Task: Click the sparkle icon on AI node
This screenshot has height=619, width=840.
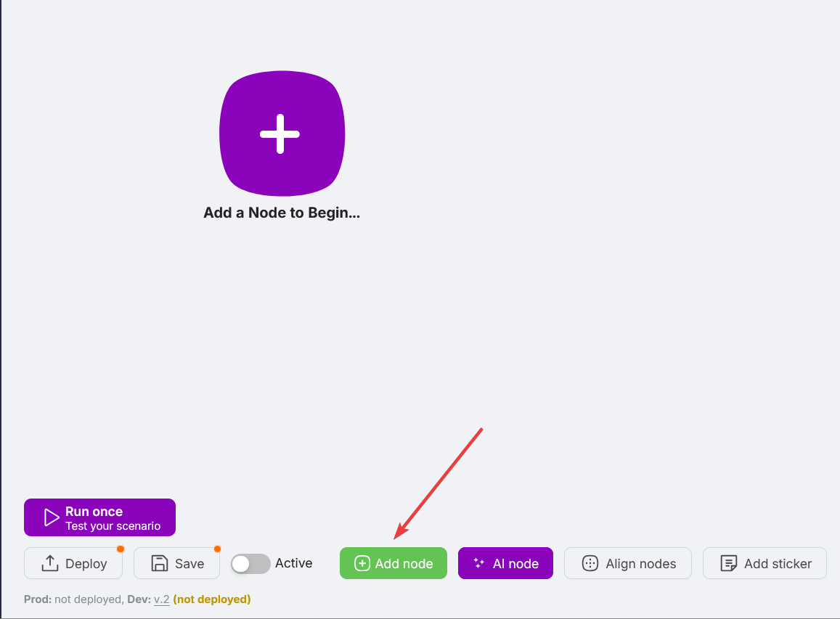Action: point(478,563)
